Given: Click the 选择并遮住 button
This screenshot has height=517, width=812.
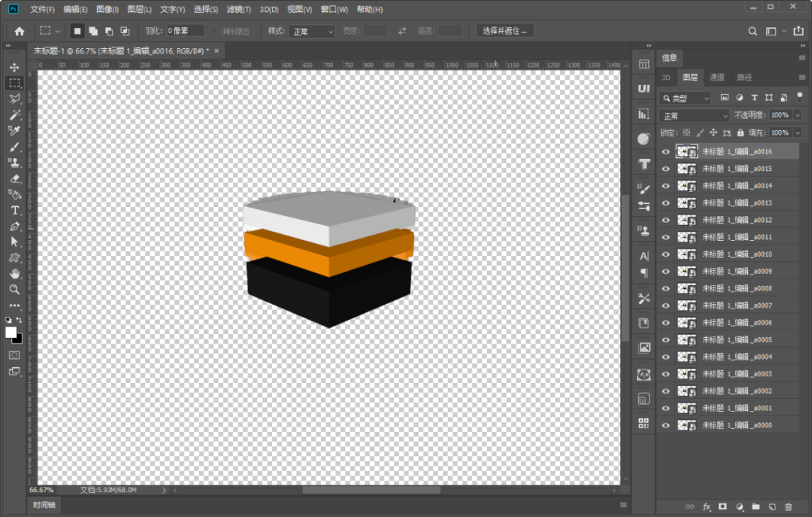Looking at the screenshot, I should click(x=504, y=31).
